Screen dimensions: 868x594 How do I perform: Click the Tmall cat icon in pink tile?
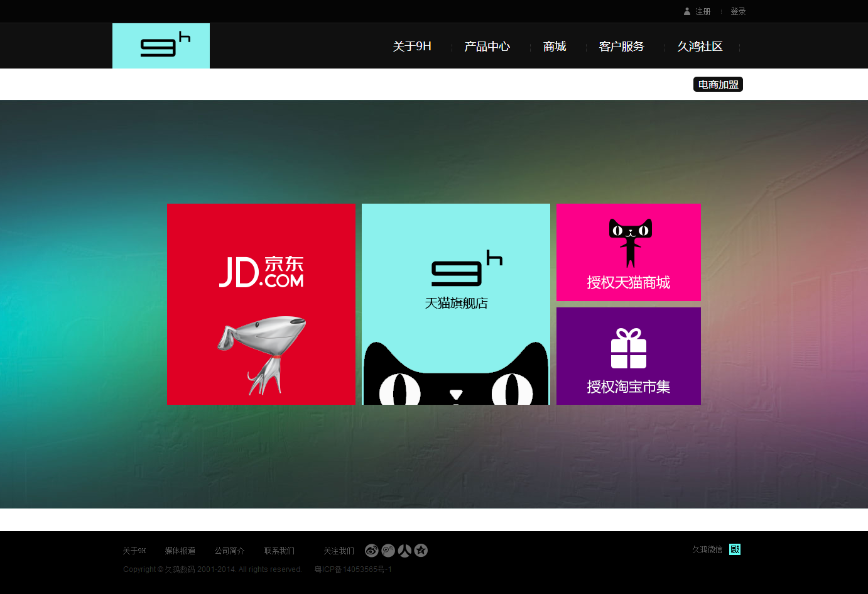(x=631, y=243)
